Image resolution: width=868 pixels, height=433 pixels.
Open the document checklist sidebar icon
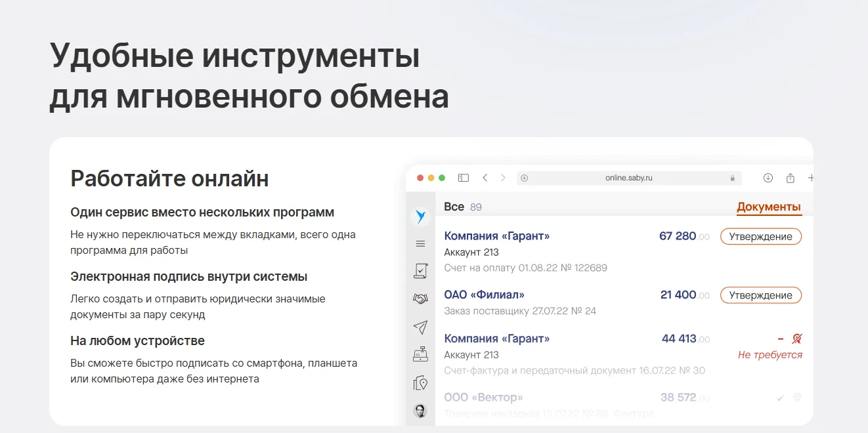[x=420, y=270]
